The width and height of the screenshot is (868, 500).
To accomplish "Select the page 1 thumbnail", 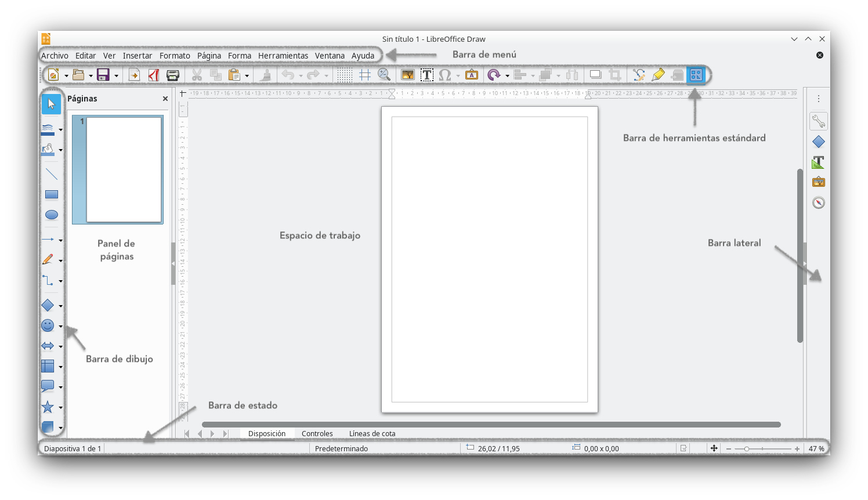I will click(118, 169).
